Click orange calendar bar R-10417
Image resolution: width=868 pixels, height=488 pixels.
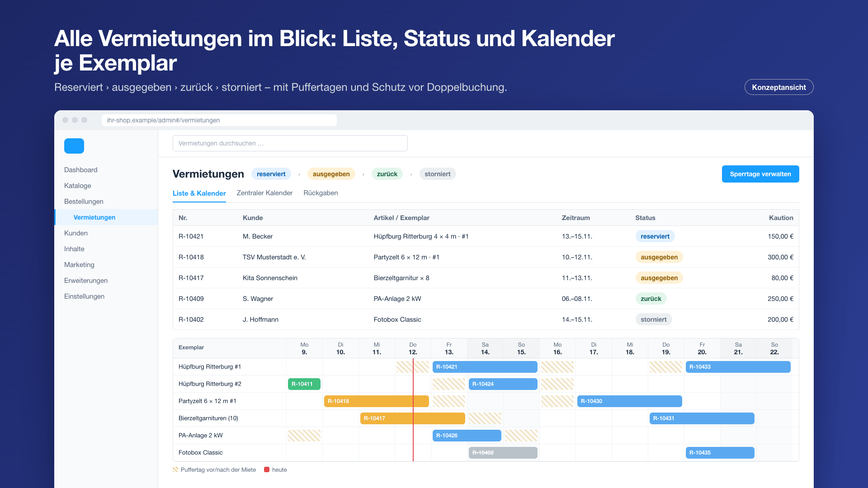[413, 418]
